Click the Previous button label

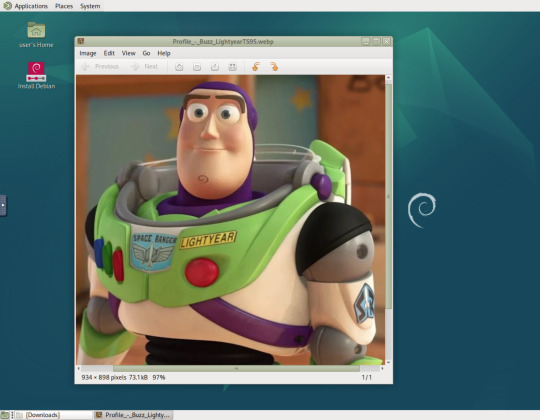tap(107, 66)
